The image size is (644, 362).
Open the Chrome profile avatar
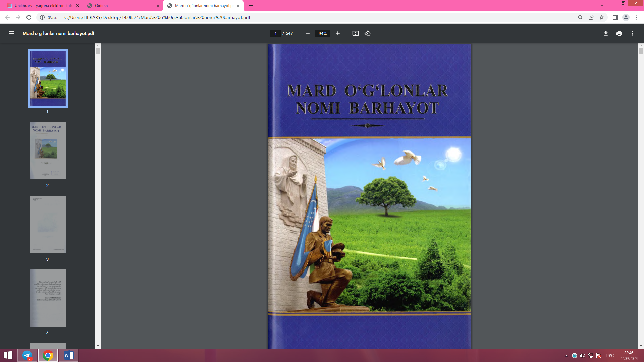coord(626,17)
